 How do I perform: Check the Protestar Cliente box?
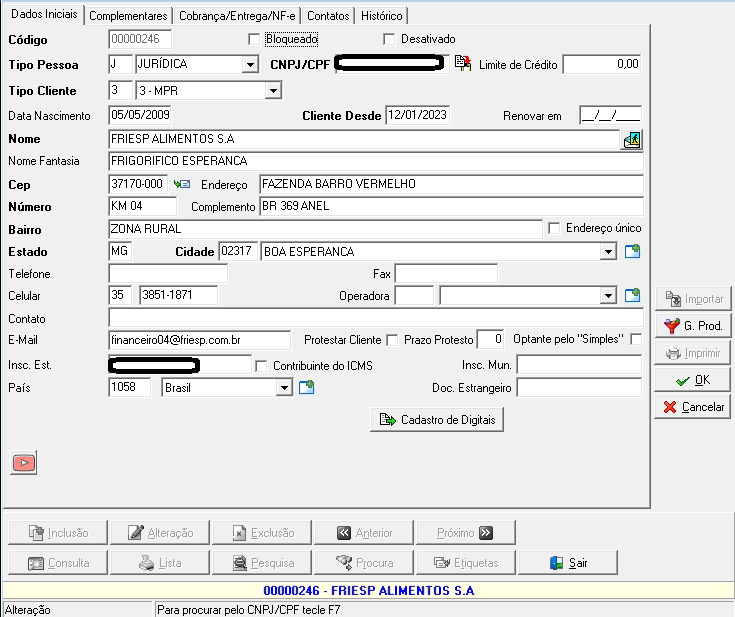(x=392, y=340)
